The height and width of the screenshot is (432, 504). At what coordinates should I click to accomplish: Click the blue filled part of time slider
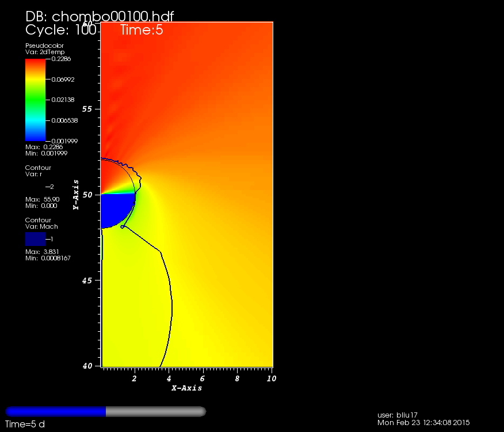point(56,411)
